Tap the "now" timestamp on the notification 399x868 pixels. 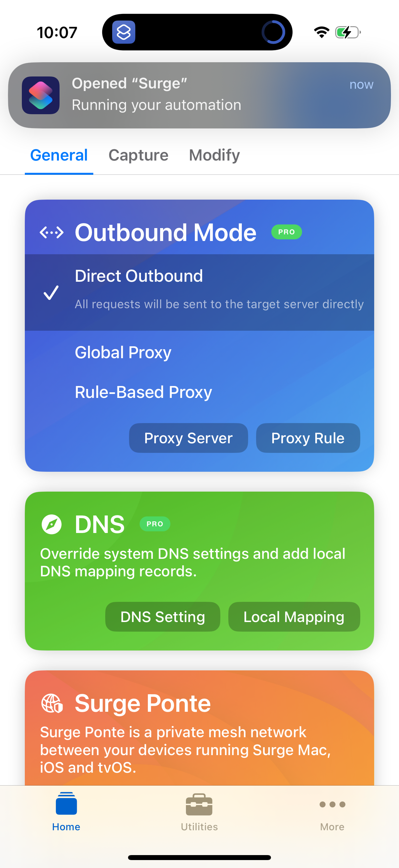point(361,84)
